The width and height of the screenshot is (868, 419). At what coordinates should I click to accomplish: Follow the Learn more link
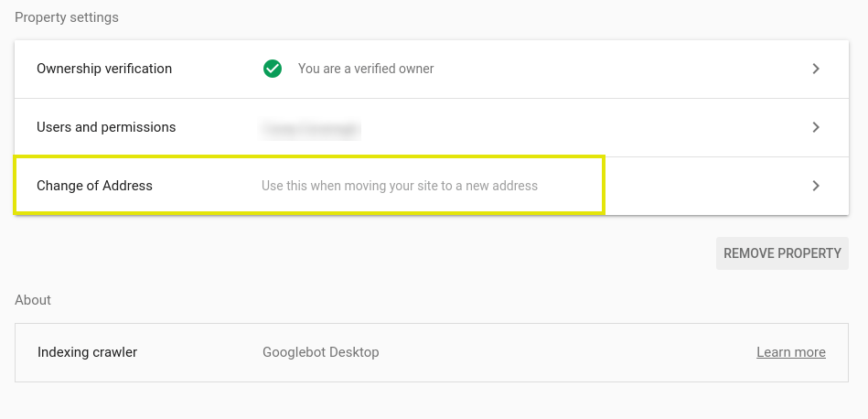coord(790,352)
